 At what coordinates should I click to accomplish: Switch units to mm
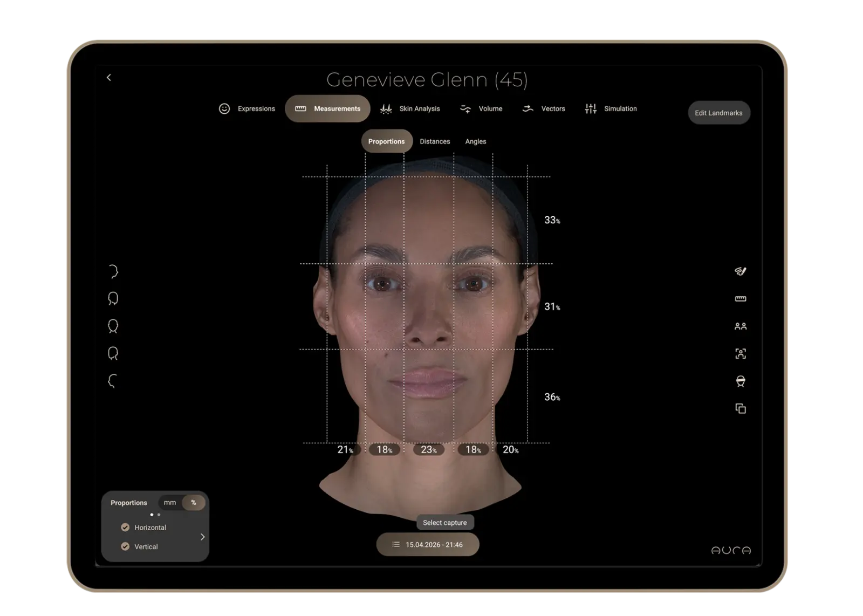click(170, 502)
